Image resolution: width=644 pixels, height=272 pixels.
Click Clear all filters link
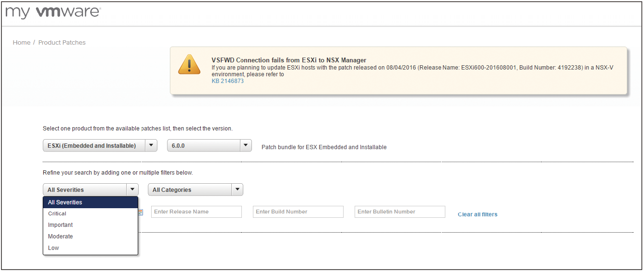click(477, 214)
